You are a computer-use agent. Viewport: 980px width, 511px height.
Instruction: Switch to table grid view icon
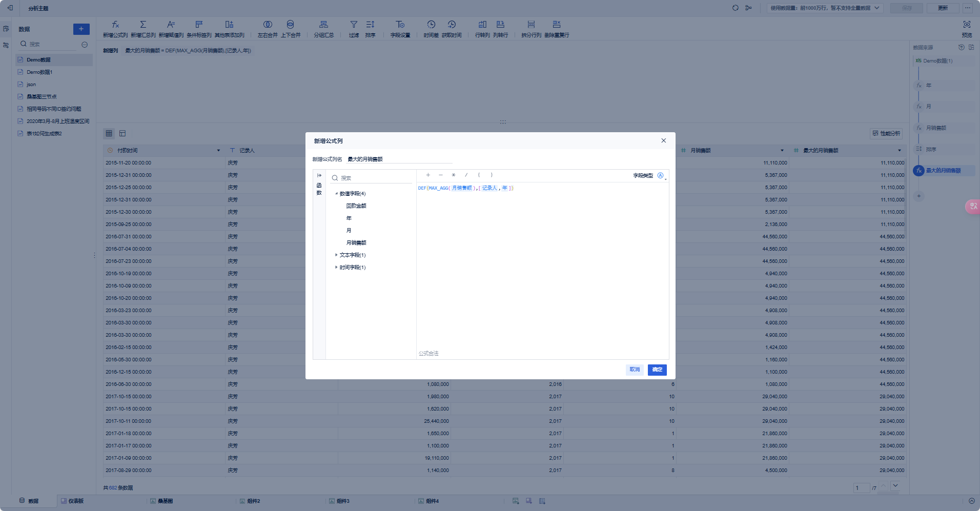point(109,133)
